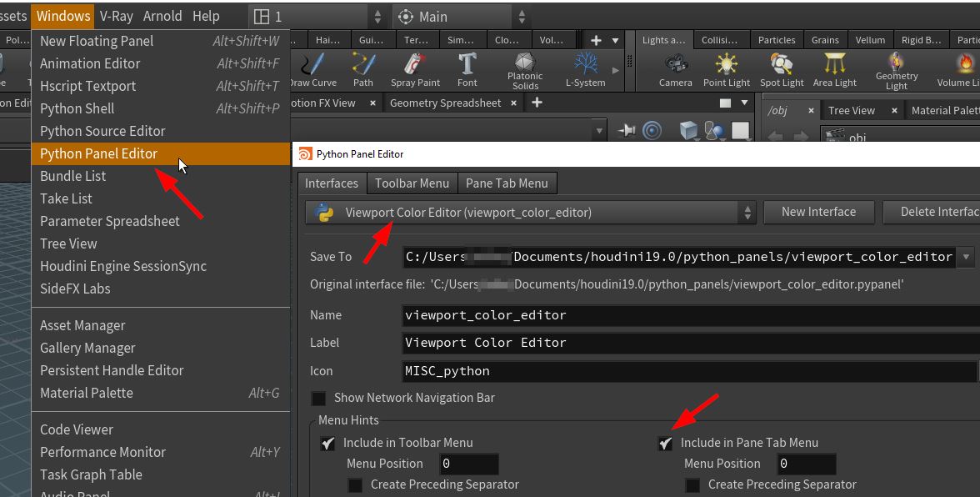This screenshot has height=497, width=980.
Task: Open the Save To path dropdown arrow
Action: (967, 257)
